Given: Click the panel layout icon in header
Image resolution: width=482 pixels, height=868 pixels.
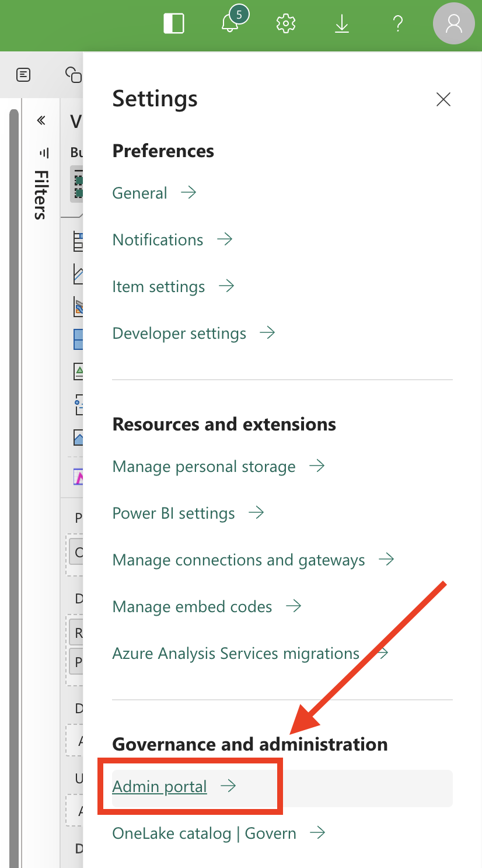Looking at the screenshot, I should click(174, 24).
